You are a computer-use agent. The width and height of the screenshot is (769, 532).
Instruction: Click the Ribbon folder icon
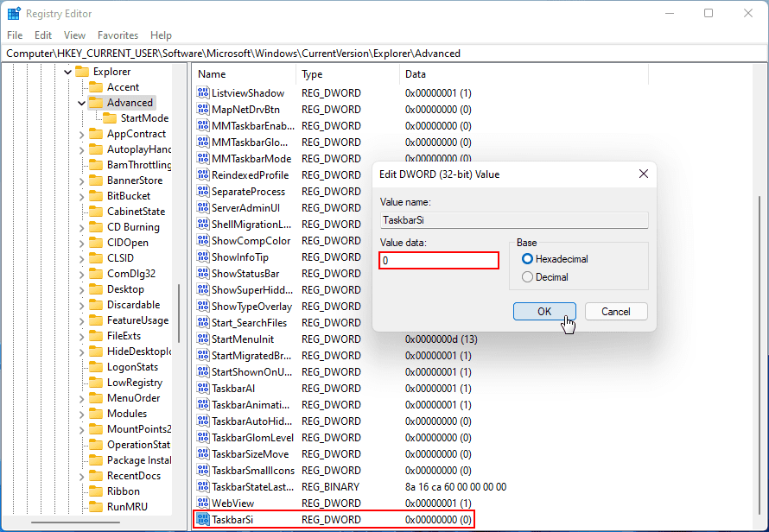click(96, 491)
